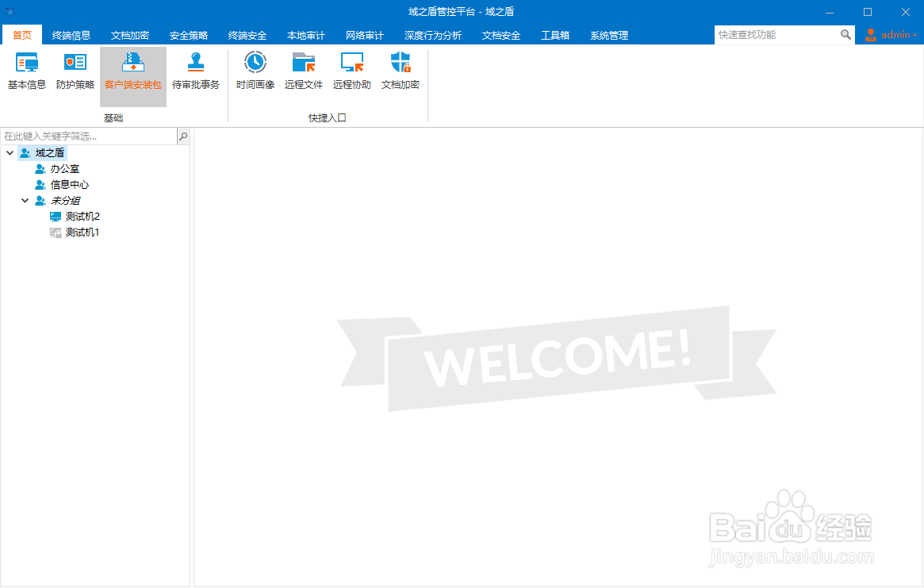
Task: Select the 域之盾 tree label
Action: point(49,152)
